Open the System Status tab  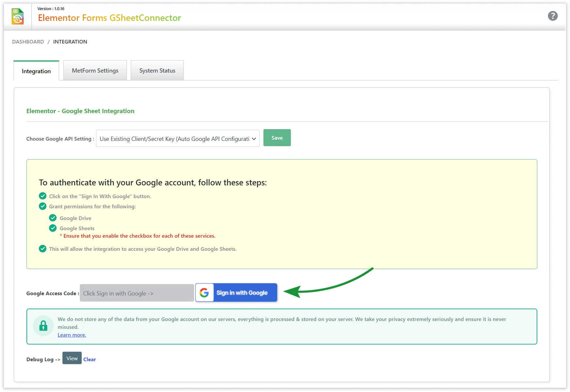point(157,71)
